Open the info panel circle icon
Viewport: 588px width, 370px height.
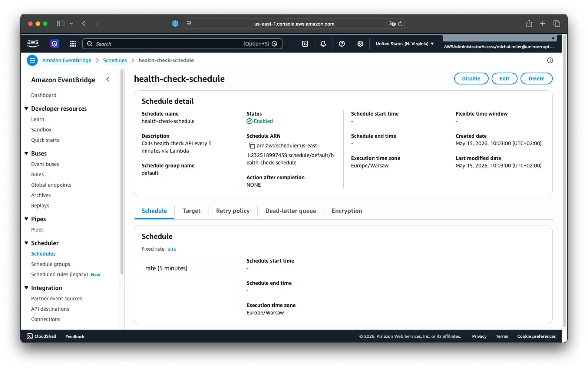(550, 60)
